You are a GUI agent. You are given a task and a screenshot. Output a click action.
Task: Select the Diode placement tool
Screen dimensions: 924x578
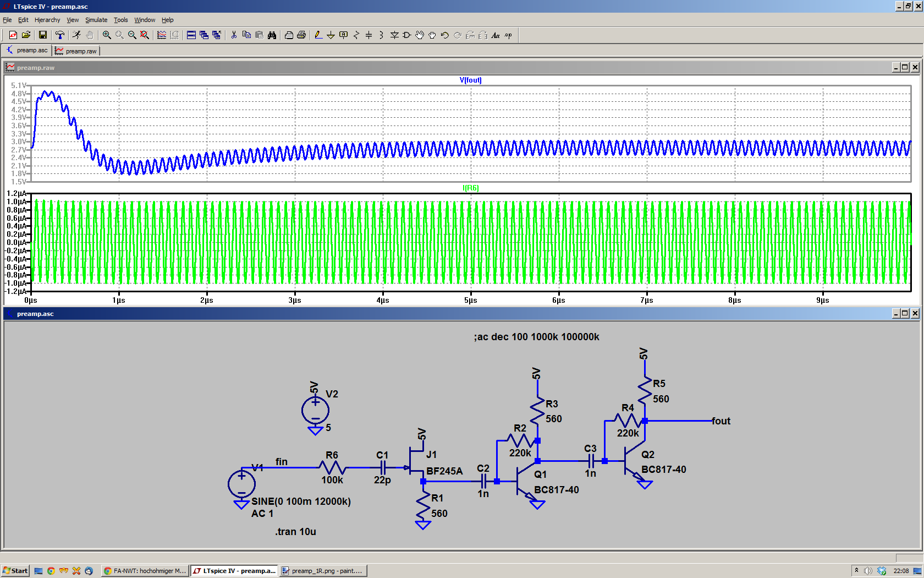pyautogui.click(x=394, y=35)
